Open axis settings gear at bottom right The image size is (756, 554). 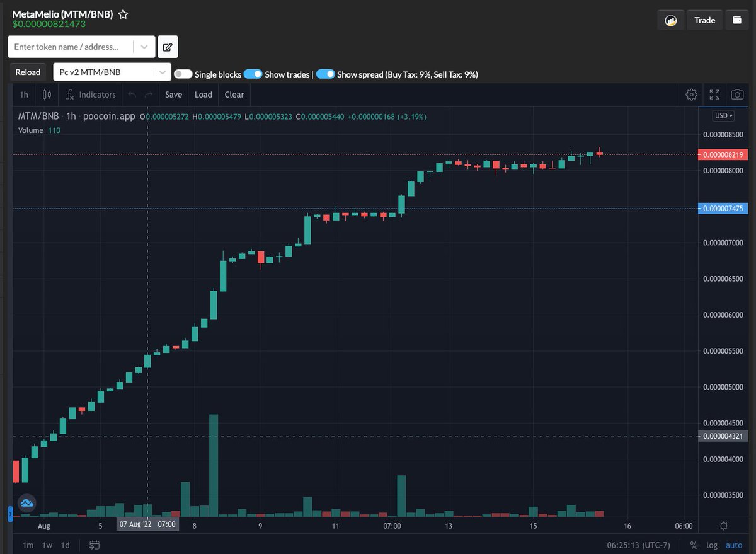(724, 526)
